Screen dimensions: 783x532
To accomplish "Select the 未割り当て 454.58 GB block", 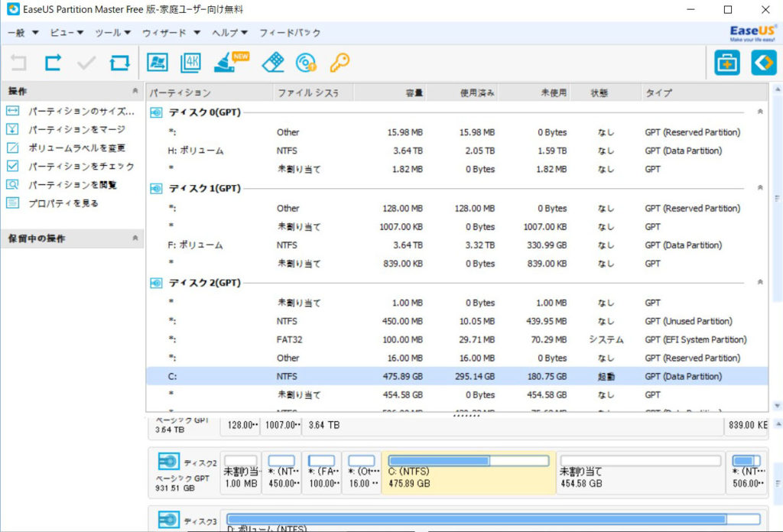I will 640,472.
